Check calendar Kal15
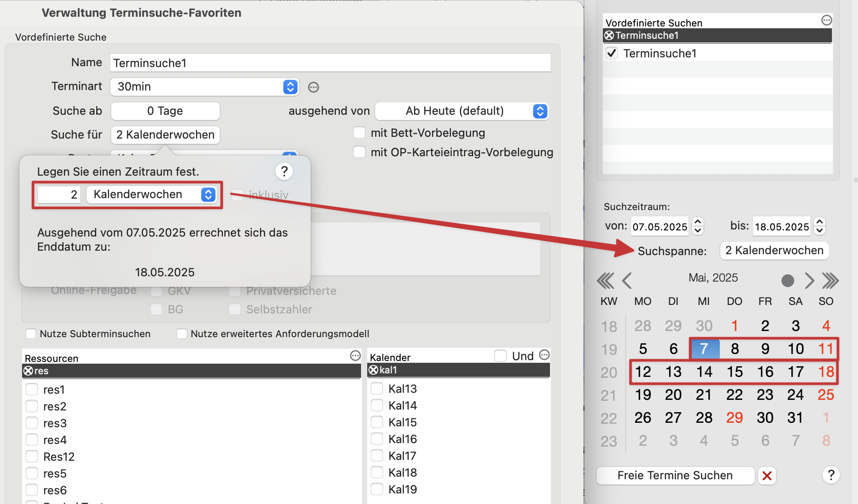858x504 pixels. click(x=377, y=422)
